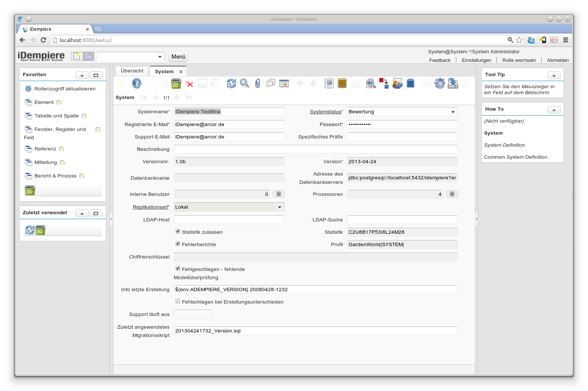Open Einstellungen link
The height and width of the screenshot is (391, 588).
(x=477, y=60)
